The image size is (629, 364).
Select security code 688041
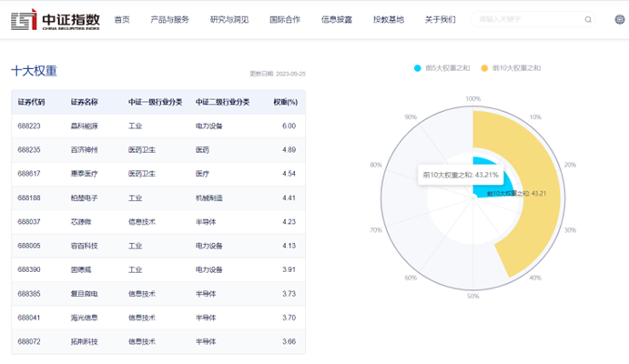29,318
